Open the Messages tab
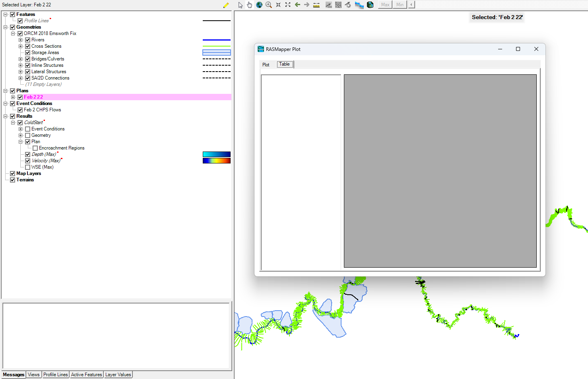588x379 pixels. (14, 375)
